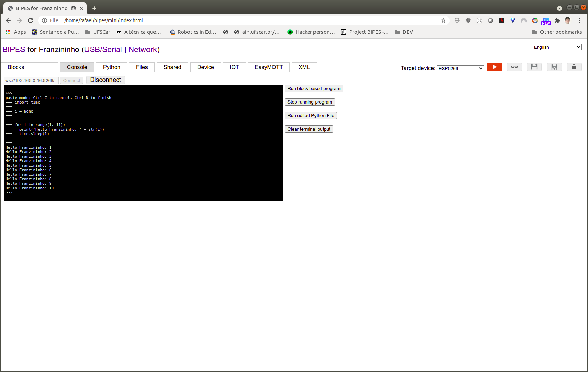
Task: Run program with red play icon
Action: (494, 67)
